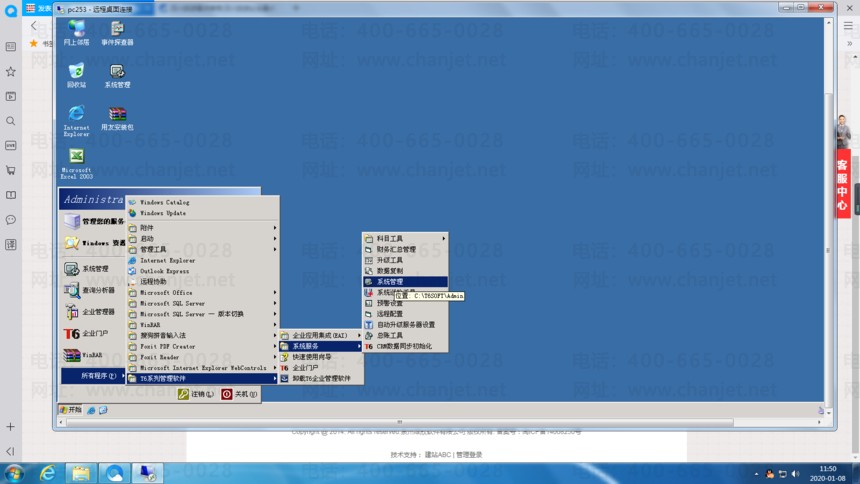Image resolution: width=860 pixels, height=484 pixels.
Task: Expand 科目工具 submenu
Action: [405, 239]
